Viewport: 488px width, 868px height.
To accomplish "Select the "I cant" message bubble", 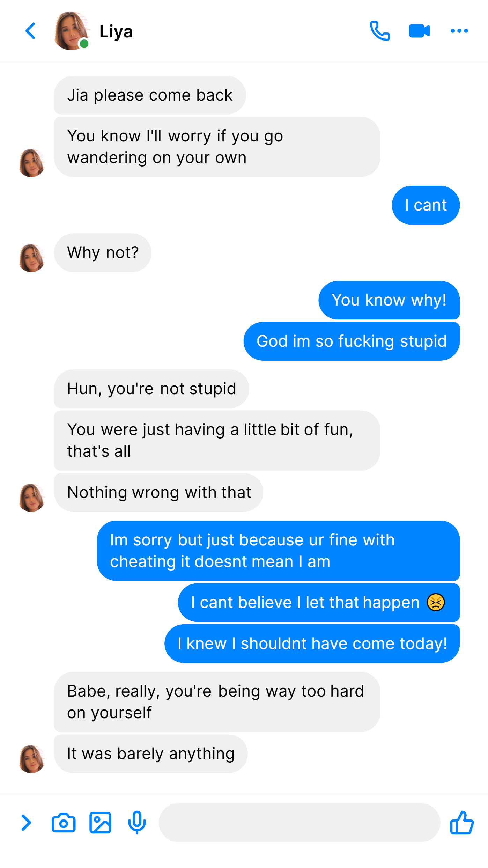I will point(426,205).
